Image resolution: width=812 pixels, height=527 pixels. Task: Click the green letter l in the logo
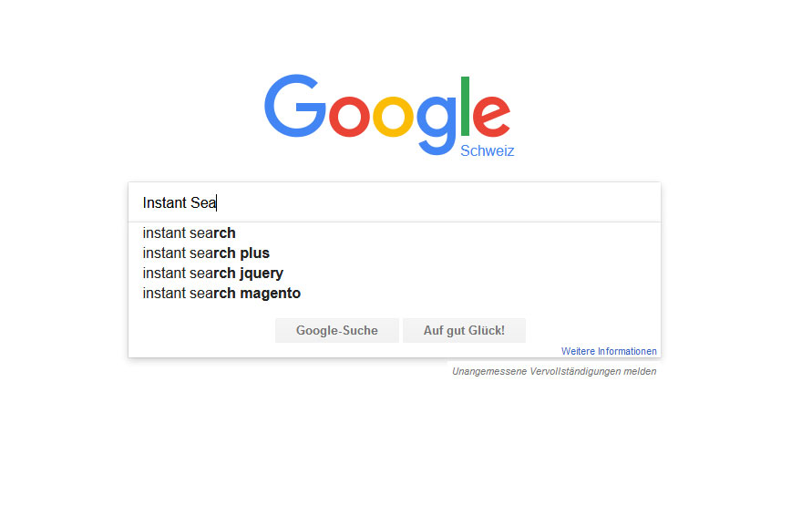coord(465,107)
